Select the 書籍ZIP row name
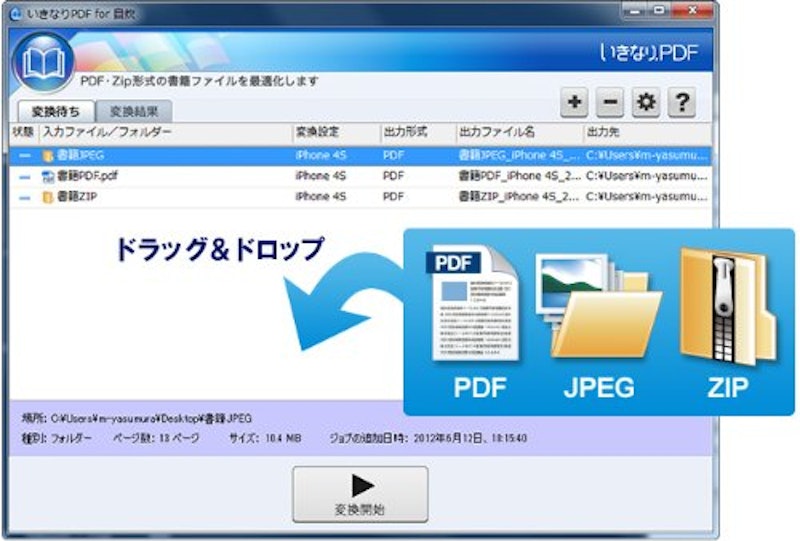This screenshot has height=541, width=800. coord(77,196)
